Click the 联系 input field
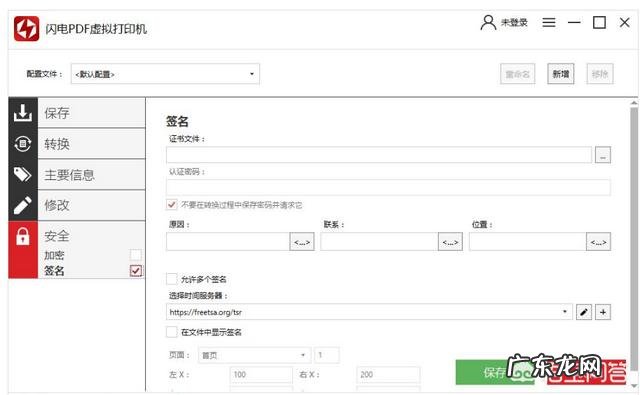Image resolution: width=640 pixels, height=395 pixels. click(x=379, y=242)
